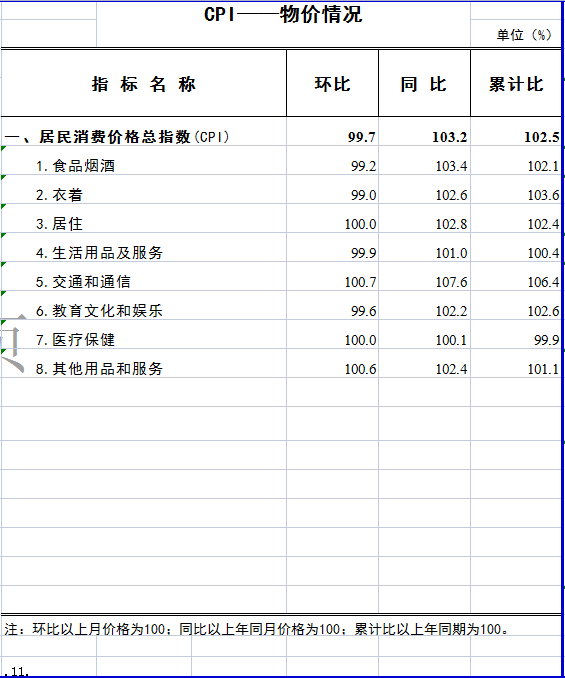Select 交通和通信 同比 value 107.6
The height and width of the screenshot is (678, 565).
(x=451, y=282)
